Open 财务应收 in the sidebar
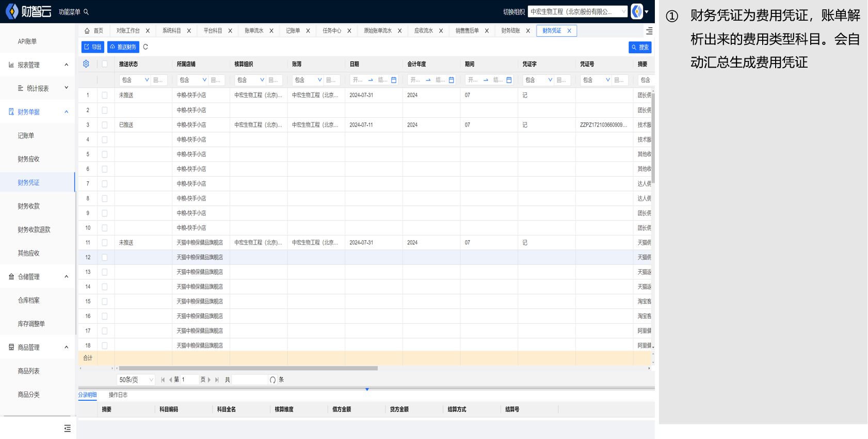 click(29, 159)
